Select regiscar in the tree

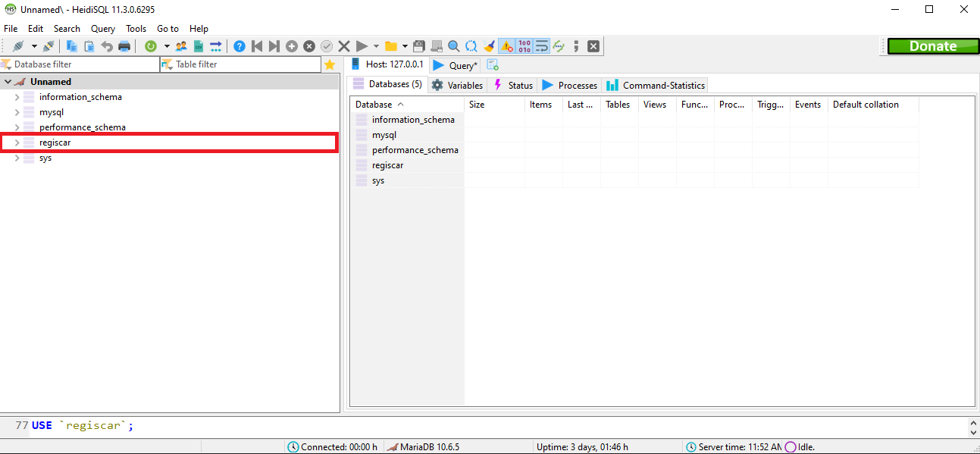[55, 142]
